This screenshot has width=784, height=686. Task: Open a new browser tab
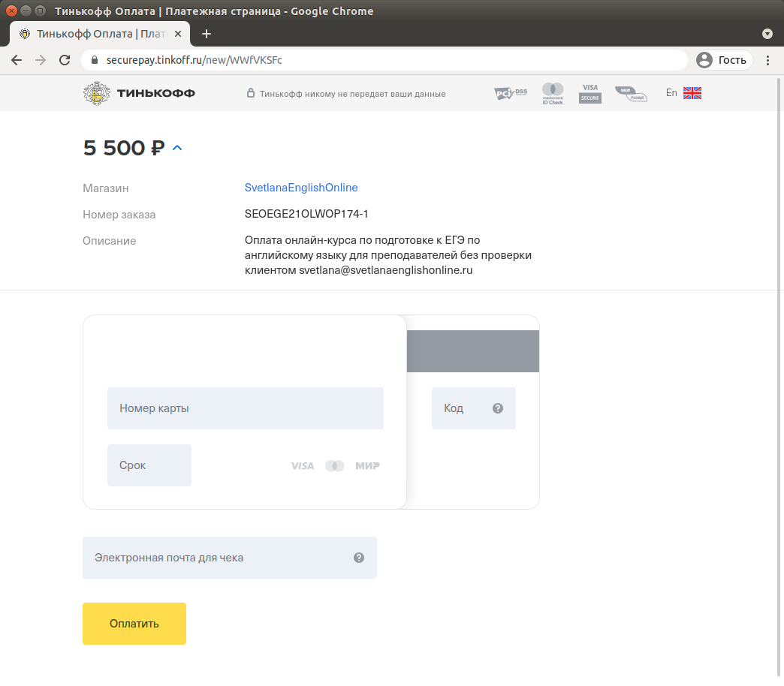pos(207,34)
